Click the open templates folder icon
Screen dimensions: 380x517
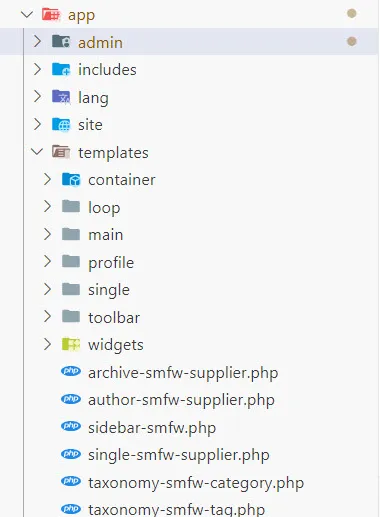[x=61, y=152]
